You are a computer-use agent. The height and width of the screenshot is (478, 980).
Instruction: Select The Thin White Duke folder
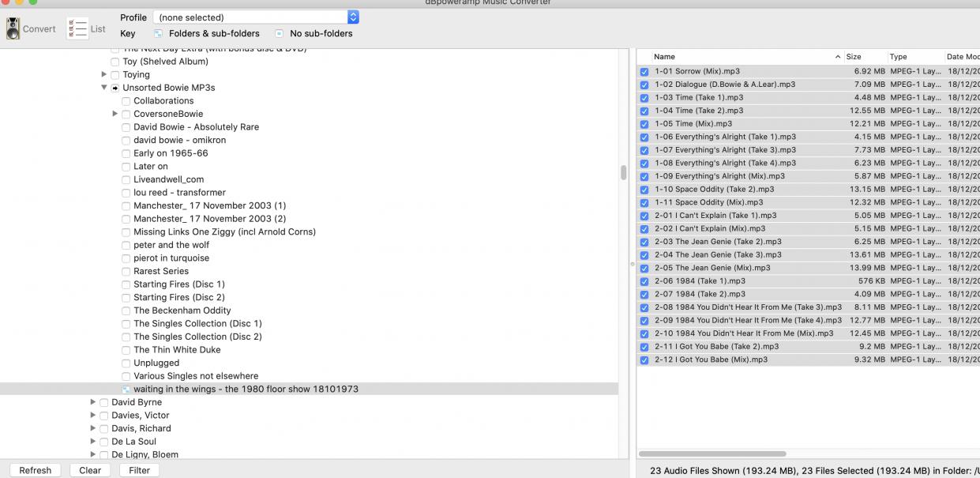pyautogui.click(x=177, y=350)
